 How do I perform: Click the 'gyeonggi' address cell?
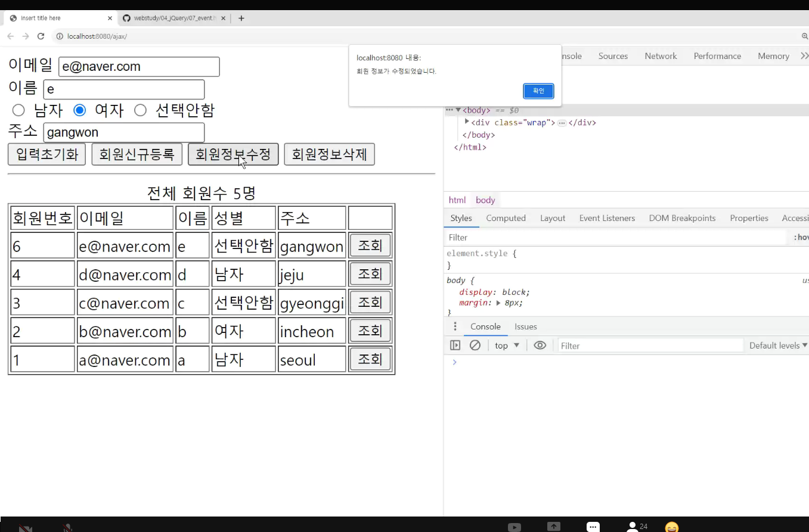(x=312, y=303)
